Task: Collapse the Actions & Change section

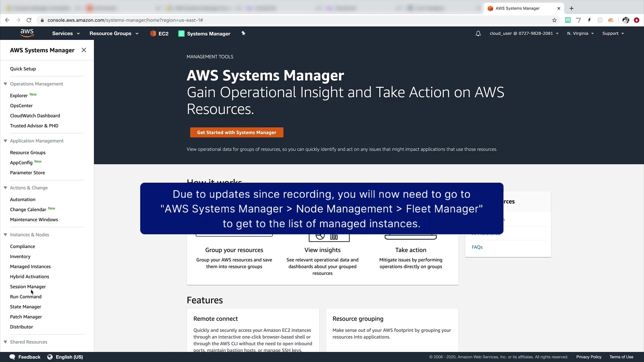Action: point(5,188)
